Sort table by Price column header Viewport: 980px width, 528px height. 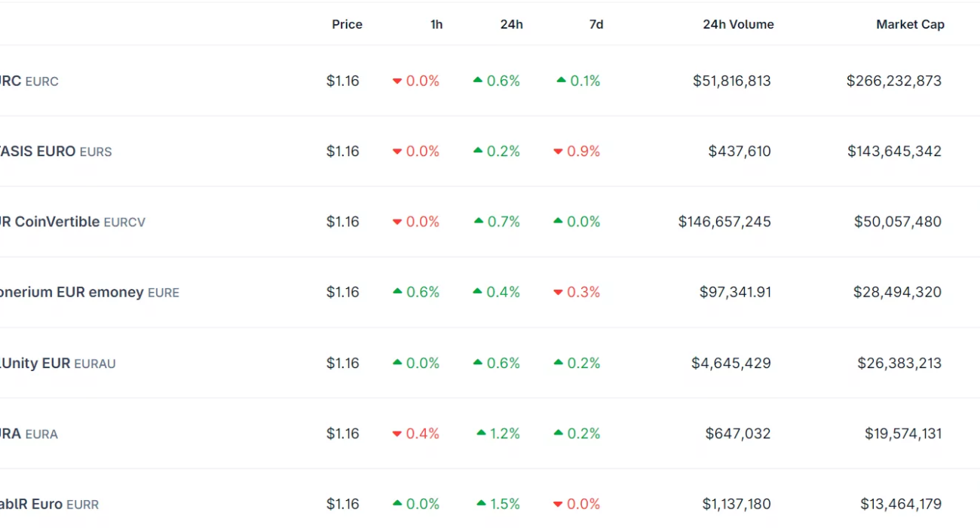click(347, 25)
